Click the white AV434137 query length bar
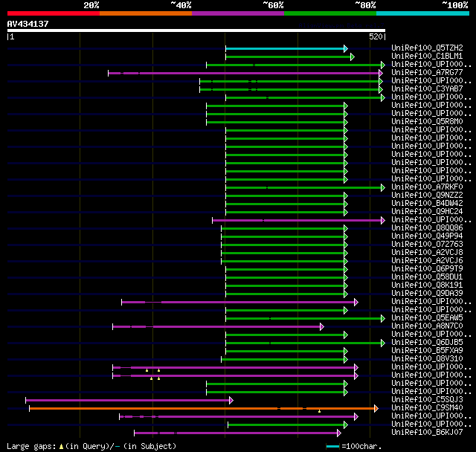This screenshot has width=476, height=452. point(196,30)
